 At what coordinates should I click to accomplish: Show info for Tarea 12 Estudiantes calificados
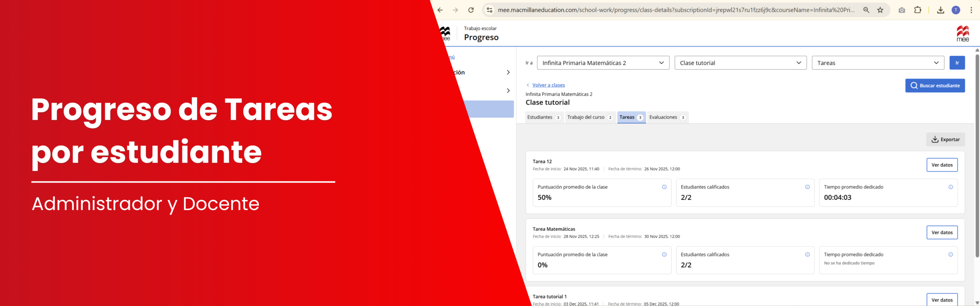(x=807, y=187)
